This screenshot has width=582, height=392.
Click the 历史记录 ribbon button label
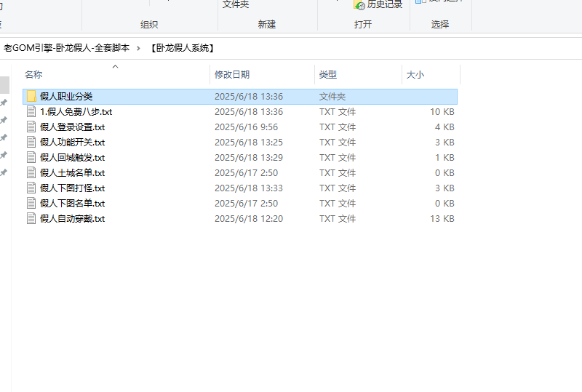click(x=385, y=4)
